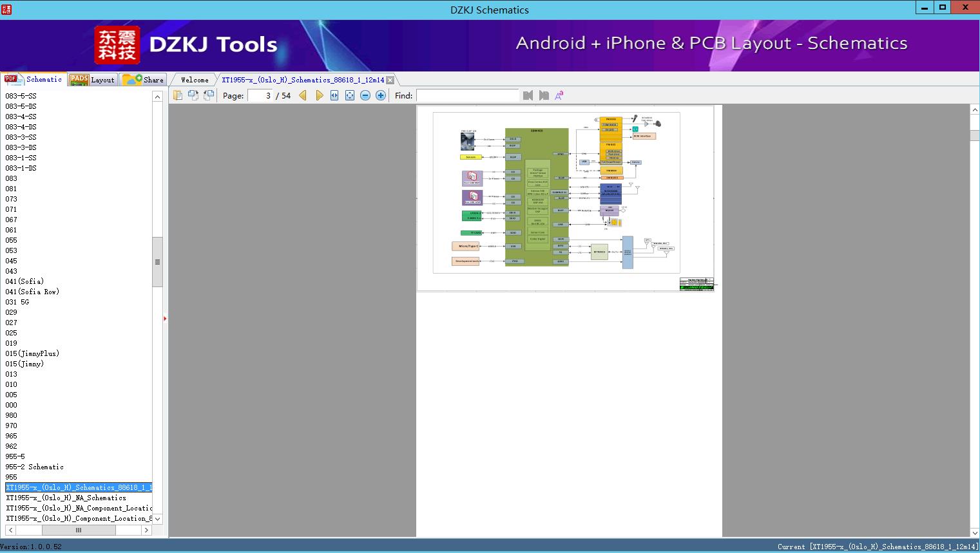The image size is (980, 553).
Task: Go to next page arrow
Action: [319, 95]
